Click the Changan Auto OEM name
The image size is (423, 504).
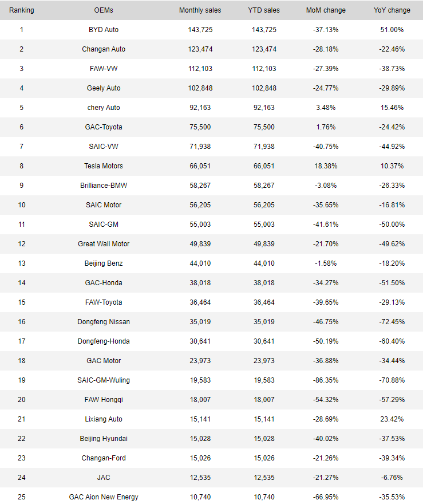pyautogui.click(x=104, y=49)
